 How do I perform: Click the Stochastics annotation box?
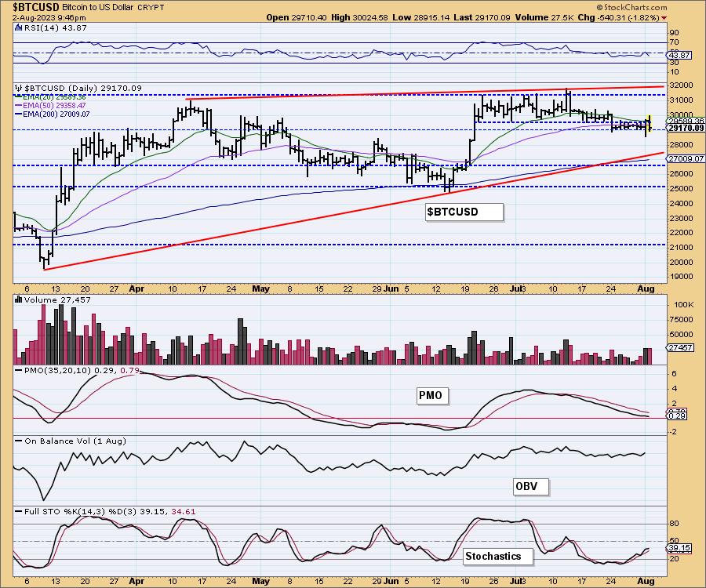pos(497,557)
